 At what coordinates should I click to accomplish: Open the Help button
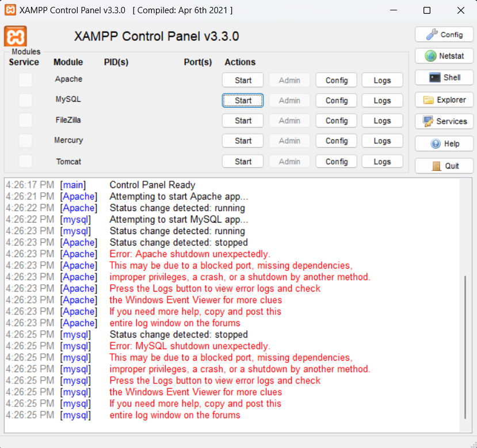click(444, 144)
